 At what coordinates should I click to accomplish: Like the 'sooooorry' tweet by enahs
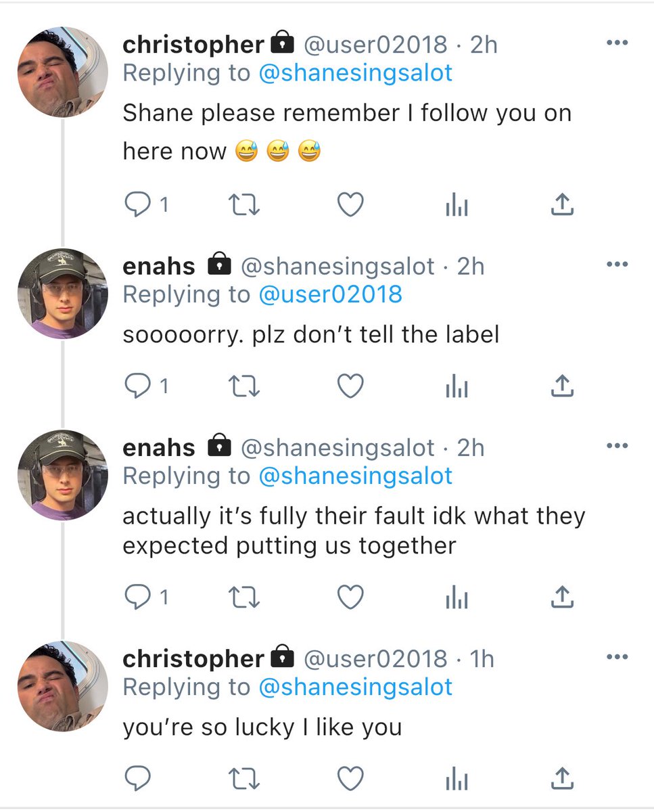tap(350, 386)
